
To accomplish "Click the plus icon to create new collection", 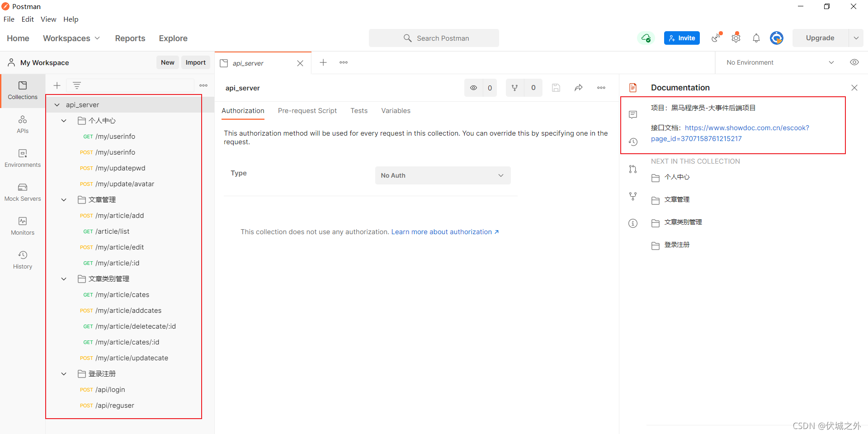I will [57, 85].
